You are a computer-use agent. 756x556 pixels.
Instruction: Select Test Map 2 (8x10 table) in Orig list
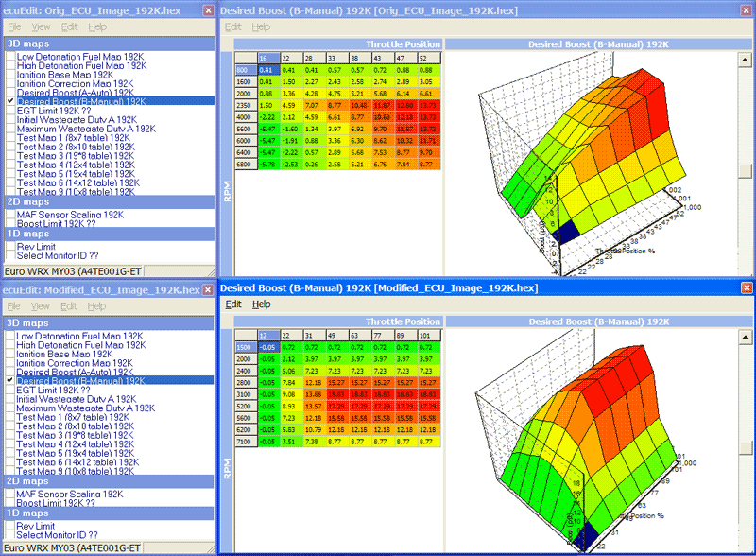[76, 147]
